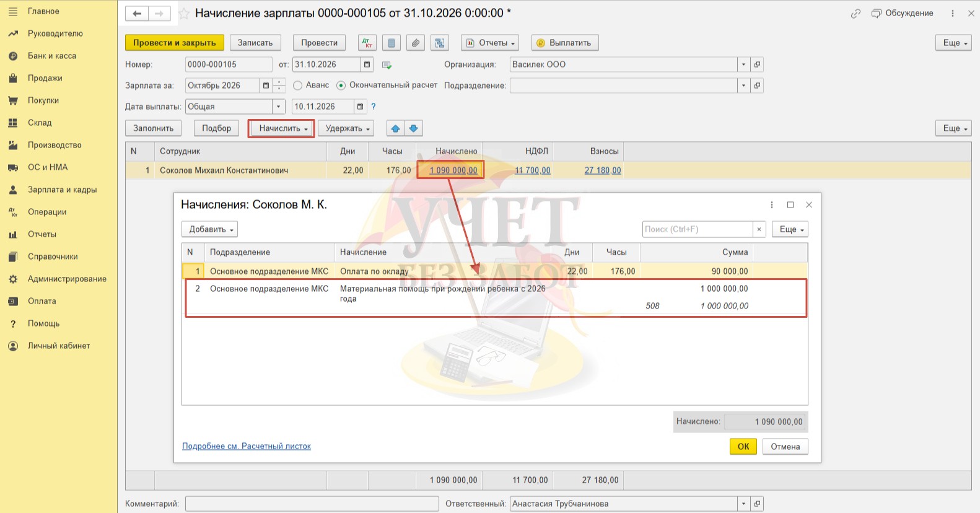The image size is (980, 513).
Task: Expand the Организация dropdown
Action: [744, 64]
